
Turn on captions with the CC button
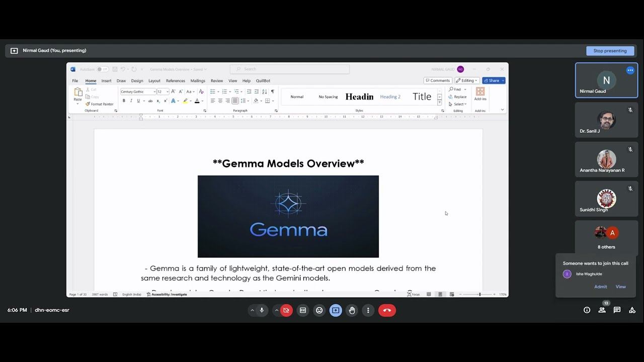tap(303, 310)
